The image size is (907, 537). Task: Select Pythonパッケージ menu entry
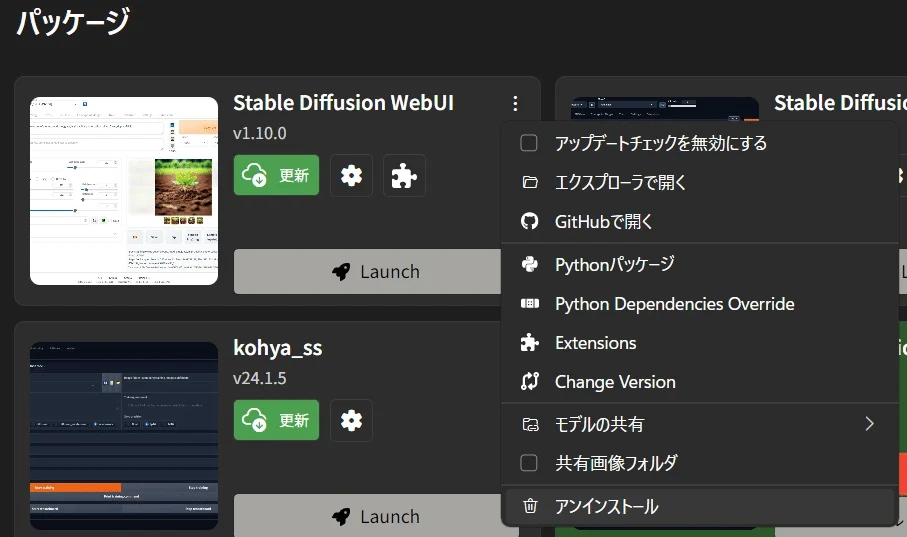tap(700, 264)
